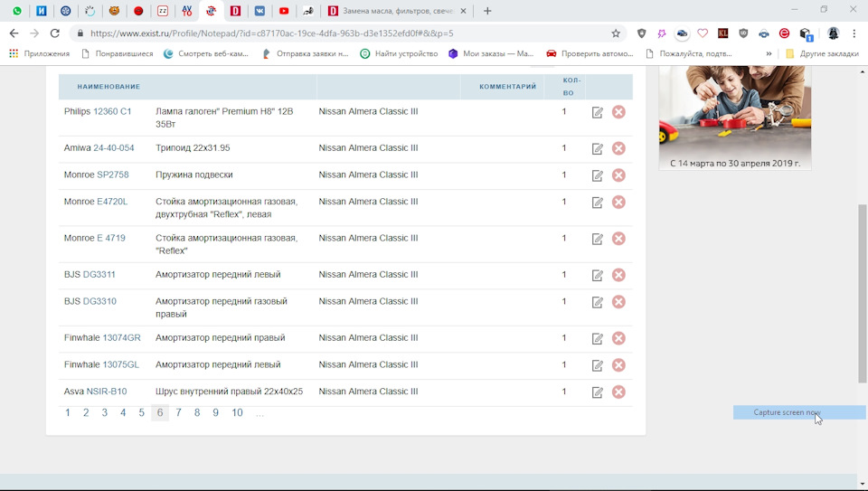Viewport: 868px width, 491px height.
Task: Edit the Monroe SP2758 row
Action: click(597, 175)
